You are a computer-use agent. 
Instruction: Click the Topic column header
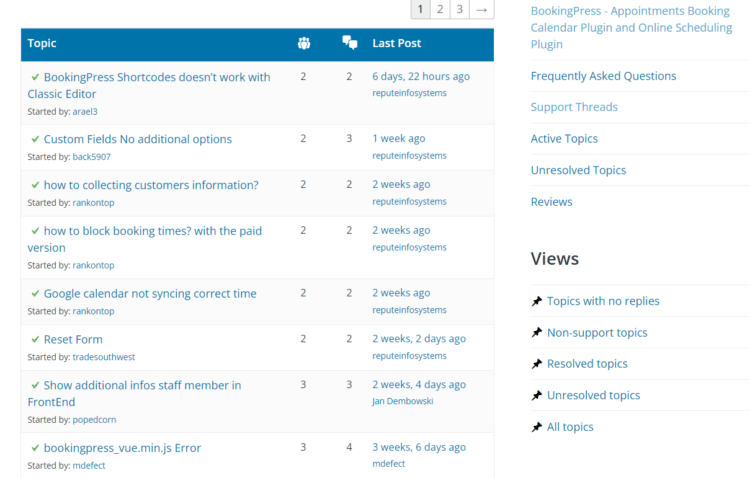coord(42,43)
